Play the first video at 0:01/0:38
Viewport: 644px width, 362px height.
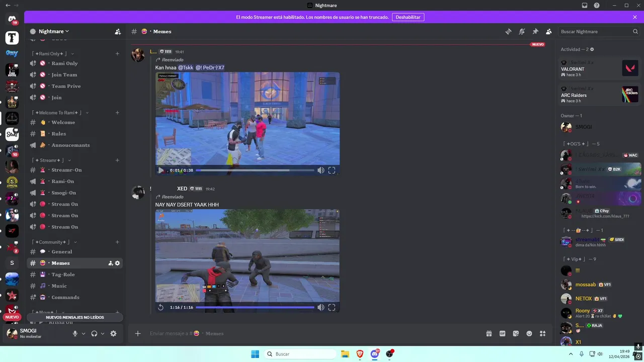[161, 170]
